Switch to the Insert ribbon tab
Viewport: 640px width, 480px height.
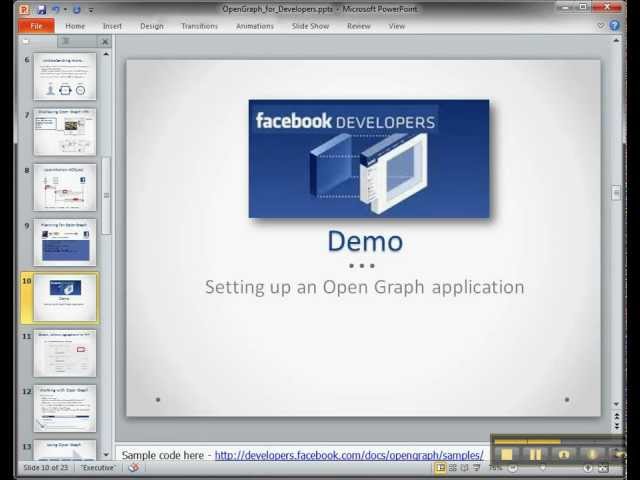[112, 26]
